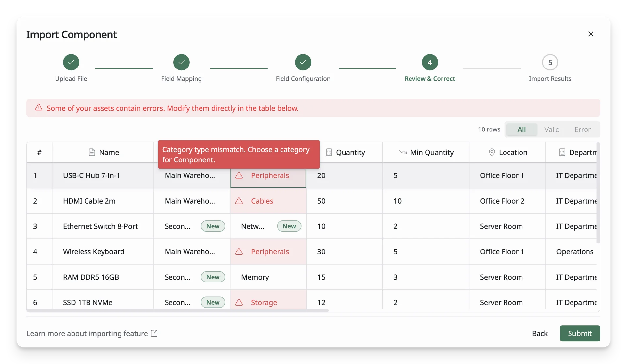Image resolution: width=627 pixels, height=364 pixels.
Task: Open Storage category cell for SSD row
Action: point(268,300)
